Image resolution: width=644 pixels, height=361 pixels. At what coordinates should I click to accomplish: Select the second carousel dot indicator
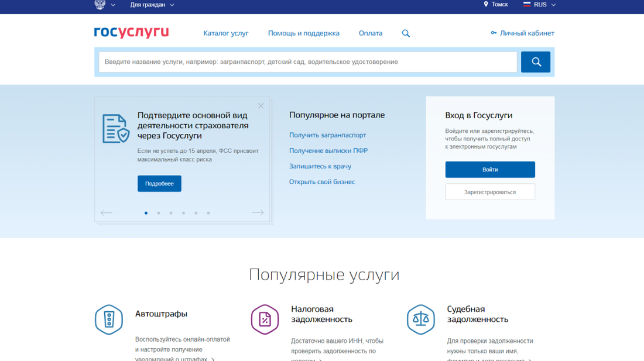tap(158, 213)
